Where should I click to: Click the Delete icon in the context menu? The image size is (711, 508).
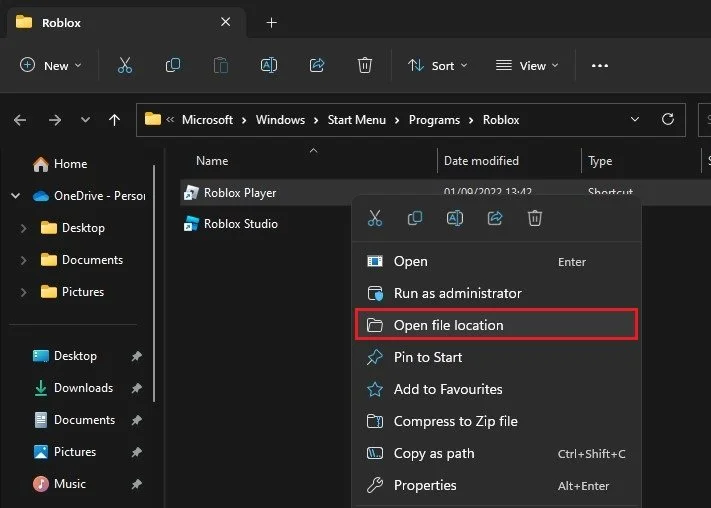click(x=535, y=218)
